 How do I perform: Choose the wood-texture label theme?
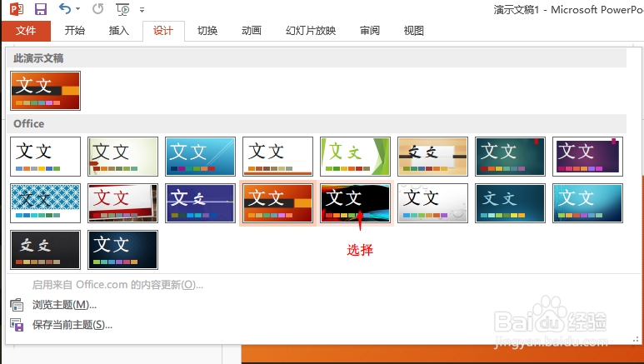click(x=432, y=157)
